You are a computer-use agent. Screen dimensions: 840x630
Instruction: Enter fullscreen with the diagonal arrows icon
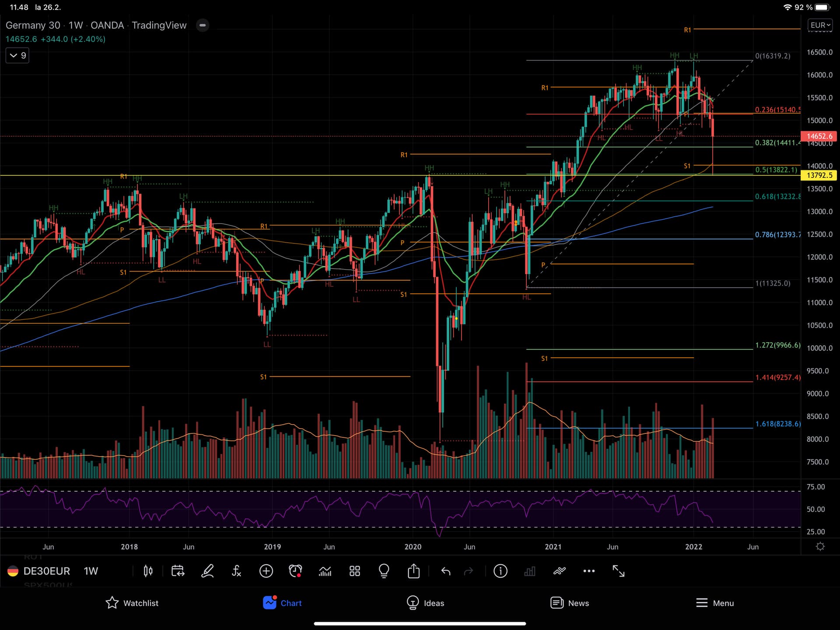pos(619,571)
